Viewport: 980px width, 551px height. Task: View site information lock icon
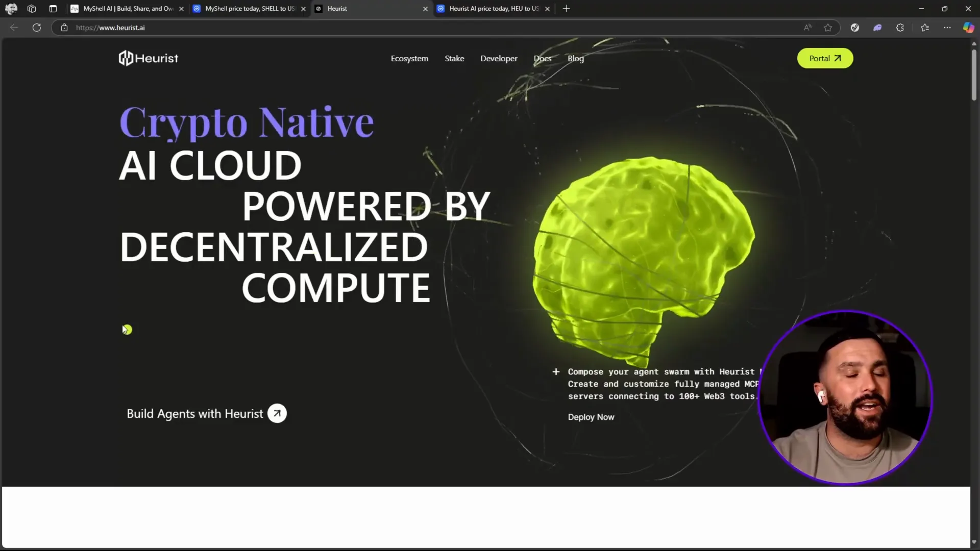pos(64,28)
